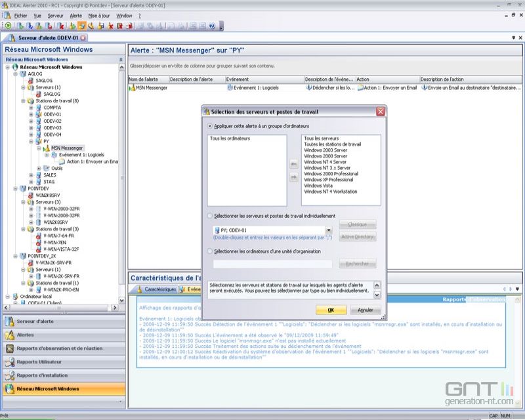Viewport: 525px width, 420px height.
Task: Open the Fichier menu
Action: (x=20, y=16)
